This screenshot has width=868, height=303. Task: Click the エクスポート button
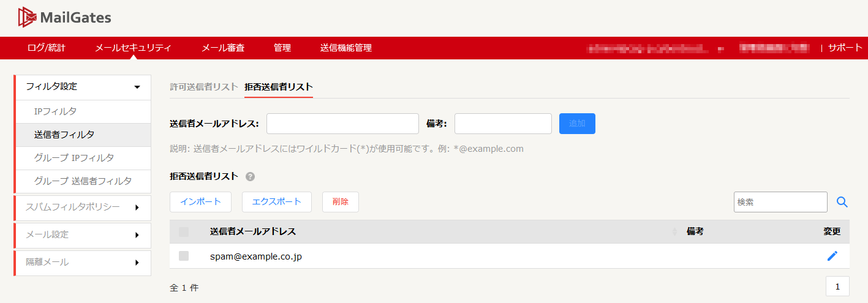tap(277, 202)
